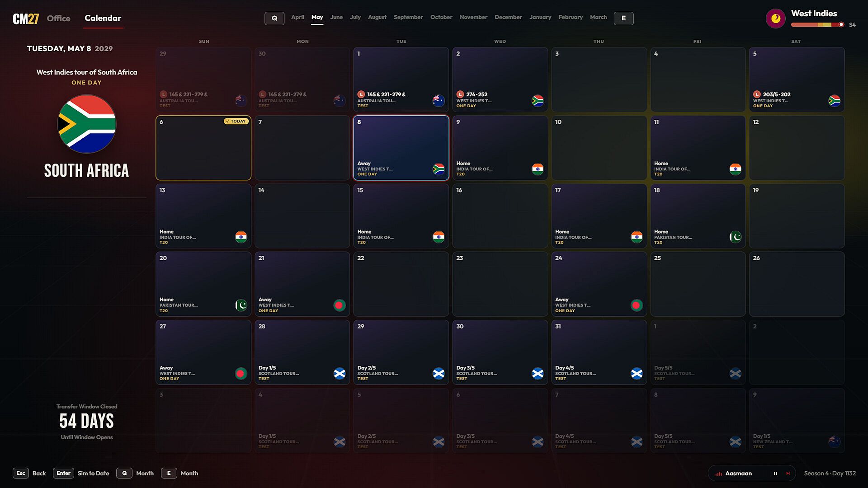Viewport: 868px width, 488px height.
Task: Click the India flag on May 9 match
Action: (x=538, y=169)
